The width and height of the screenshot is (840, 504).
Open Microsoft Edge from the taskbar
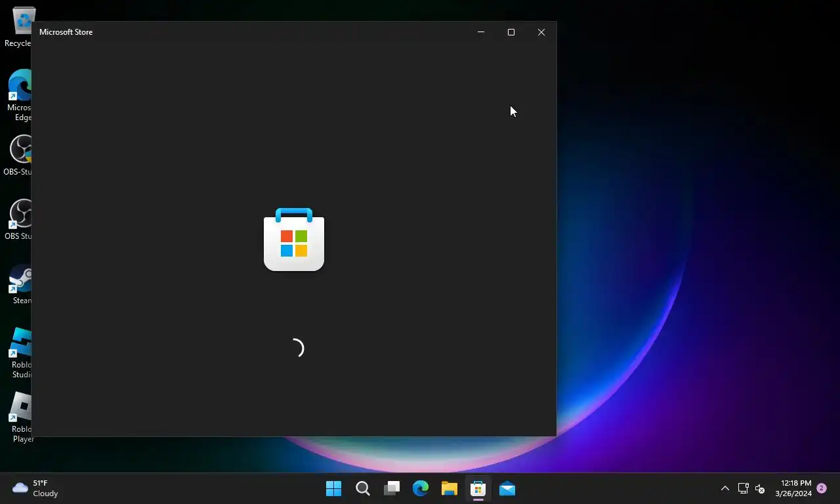point(421,488)
